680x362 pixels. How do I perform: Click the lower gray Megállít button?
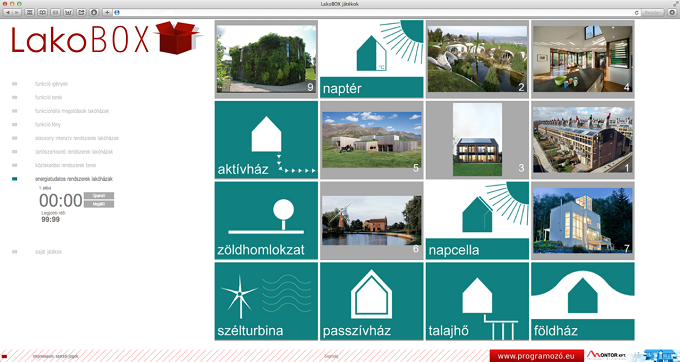tap(99, 204)
